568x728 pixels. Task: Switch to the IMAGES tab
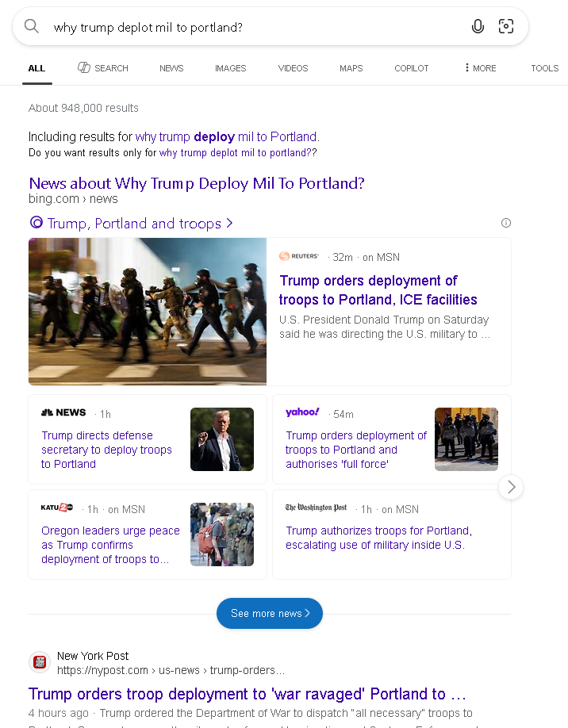[230, 68]
